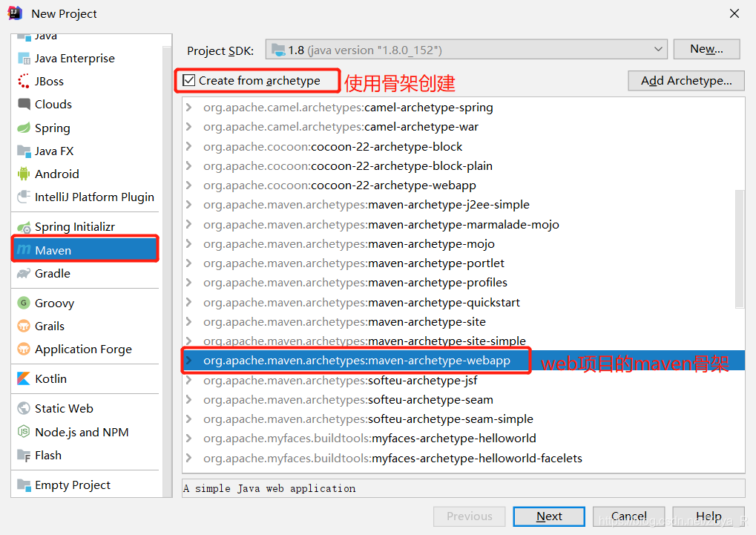Close the New Project dialog

734,13
